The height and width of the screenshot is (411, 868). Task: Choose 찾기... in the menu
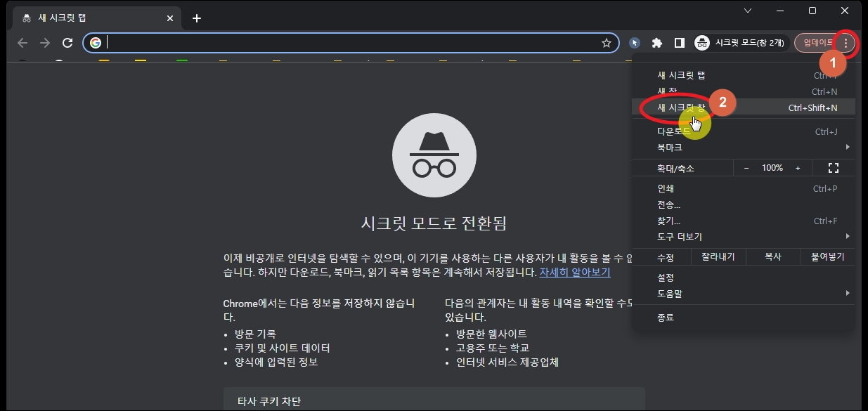[744, 221]
